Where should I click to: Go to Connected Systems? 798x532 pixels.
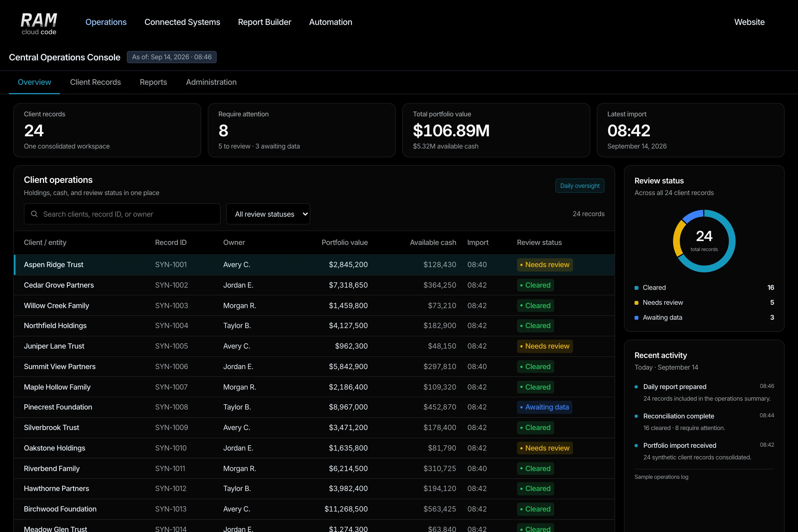tap(182, 22)
